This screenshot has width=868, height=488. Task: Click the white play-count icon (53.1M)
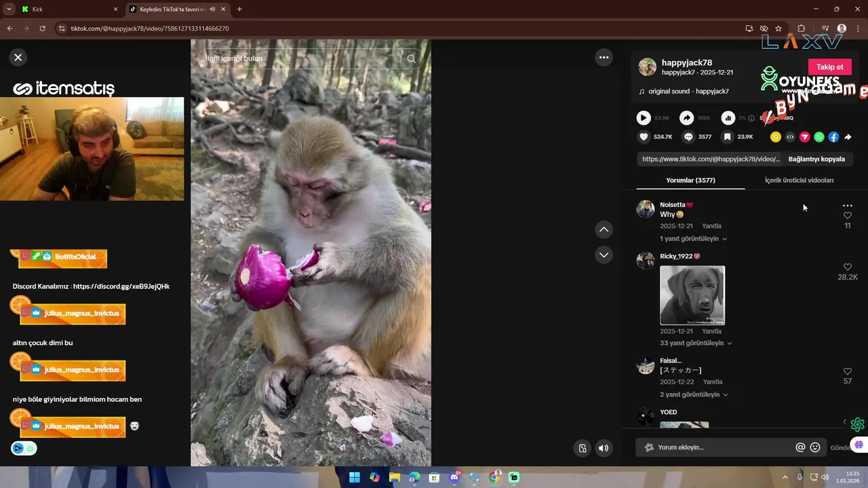click(644, 118)
